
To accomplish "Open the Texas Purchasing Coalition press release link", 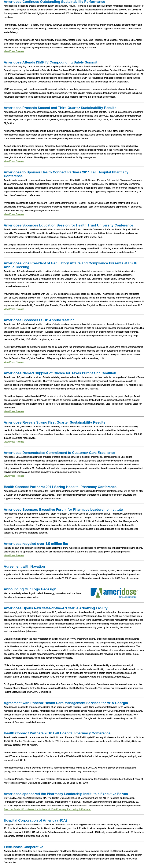I will click(x=14, y=411).
